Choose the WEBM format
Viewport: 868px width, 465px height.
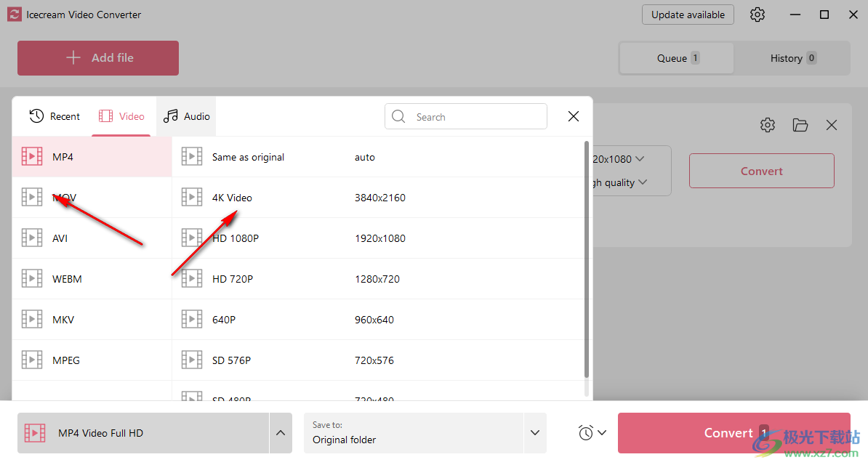[x=92, y=278]
